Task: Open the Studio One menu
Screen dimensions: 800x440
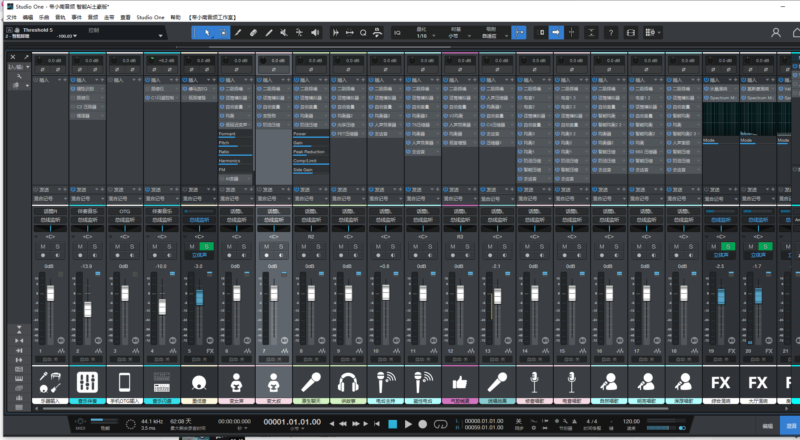Action: (x=150, y=17)
